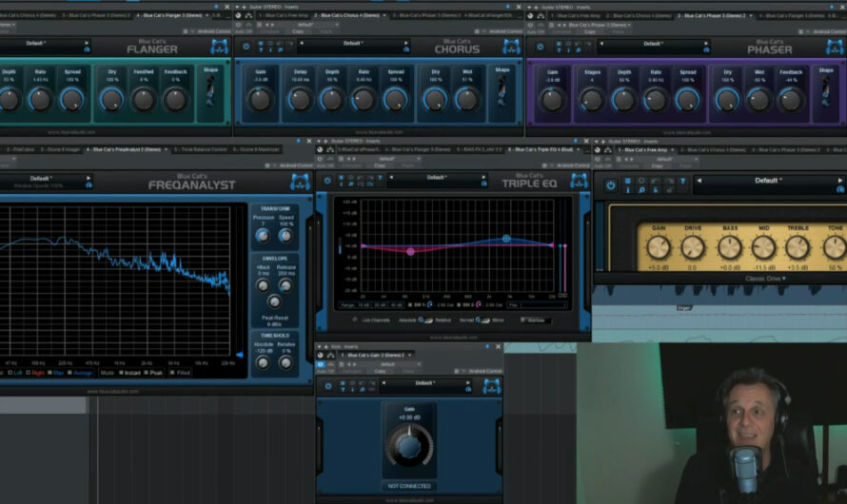Click the Blue Cat logo in Triple EQ
Viewport: 847px width, 504px height.
pos(579,181)
